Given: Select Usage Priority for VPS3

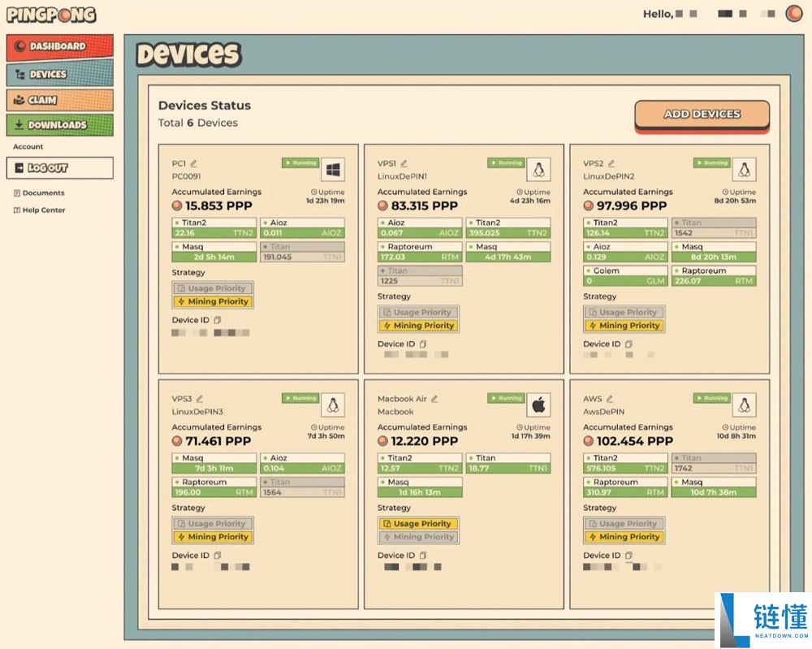Looking at the screenshot, I should 212,524.
